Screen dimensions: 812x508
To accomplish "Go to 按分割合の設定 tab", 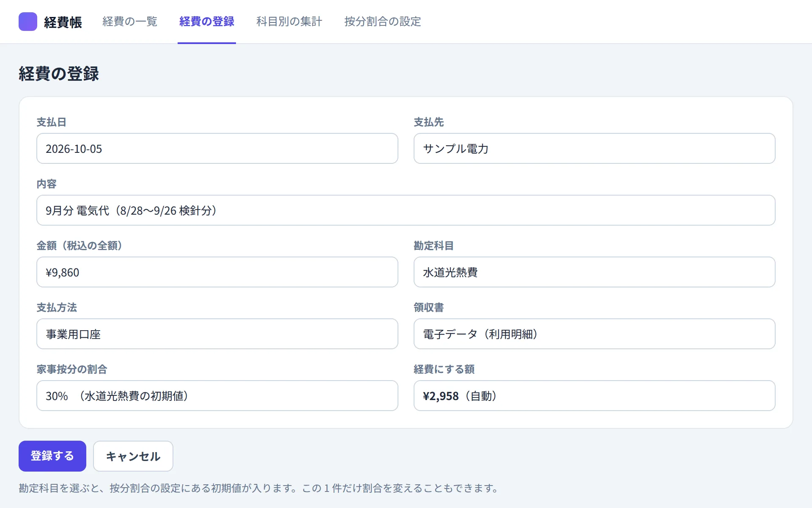I will pos(383,22).
